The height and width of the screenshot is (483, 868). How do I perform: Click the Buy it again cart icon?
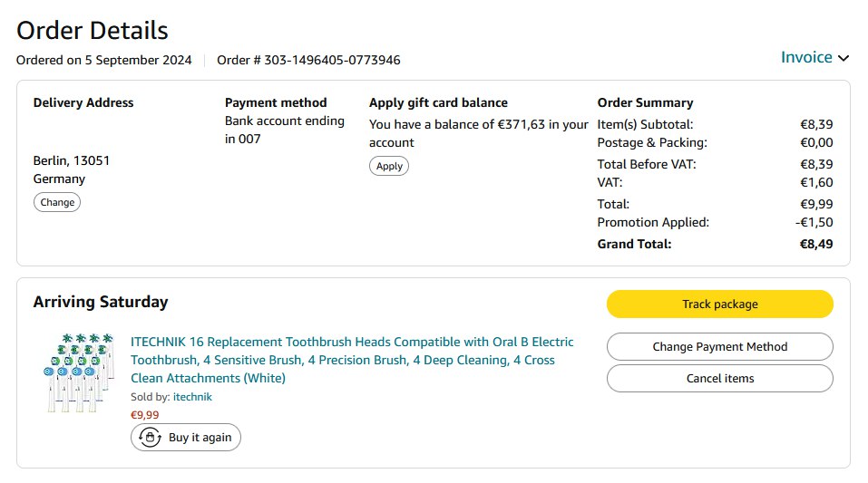coord(148,438)
